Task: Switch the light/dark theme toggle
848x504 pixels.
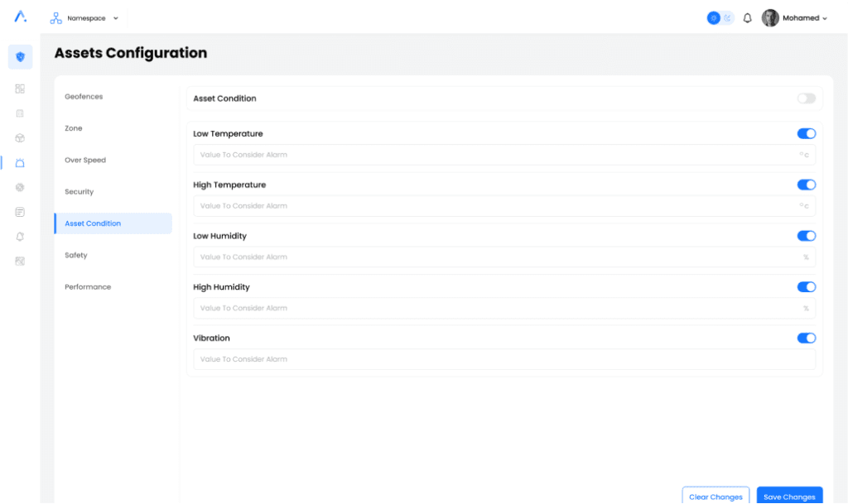Action: click(x=720, y=18)
